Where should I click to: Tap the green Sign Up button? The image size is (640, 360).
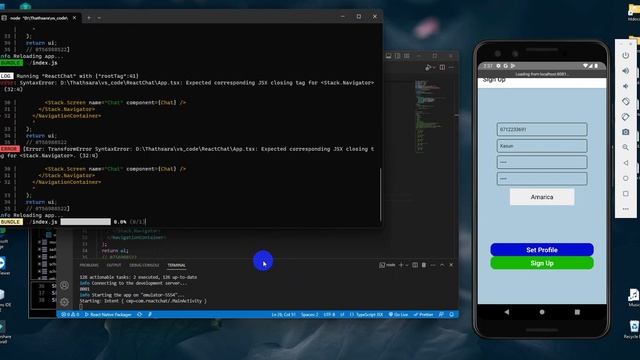pyautogui.click(x=542, y=263)
